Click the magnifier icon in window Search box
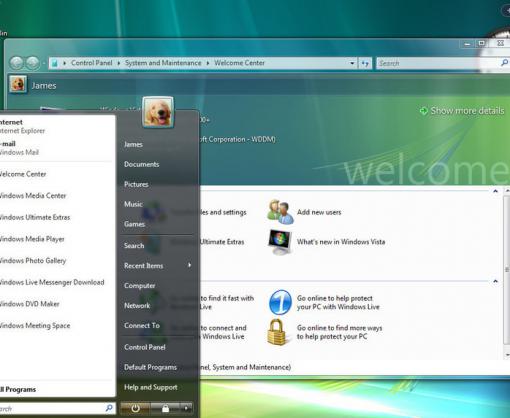This screenshot has width=510, height=418. coord(504,63)
